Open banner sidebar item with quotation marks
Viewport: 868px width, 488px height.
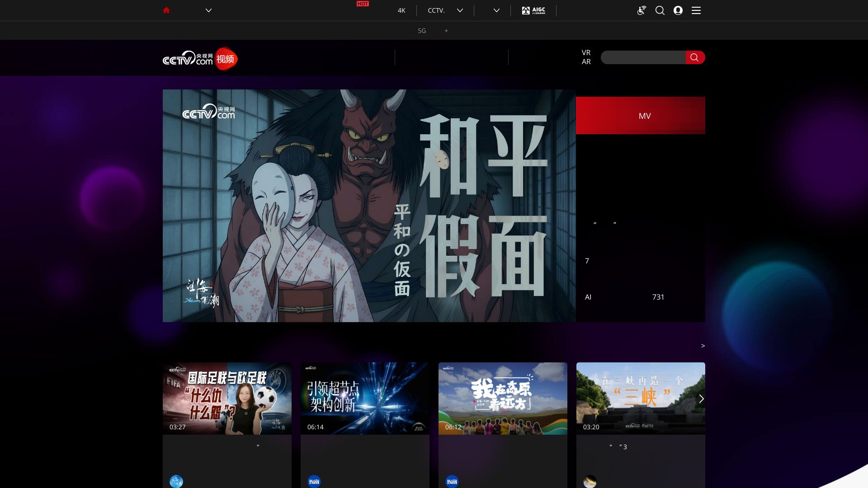[641, 224]
